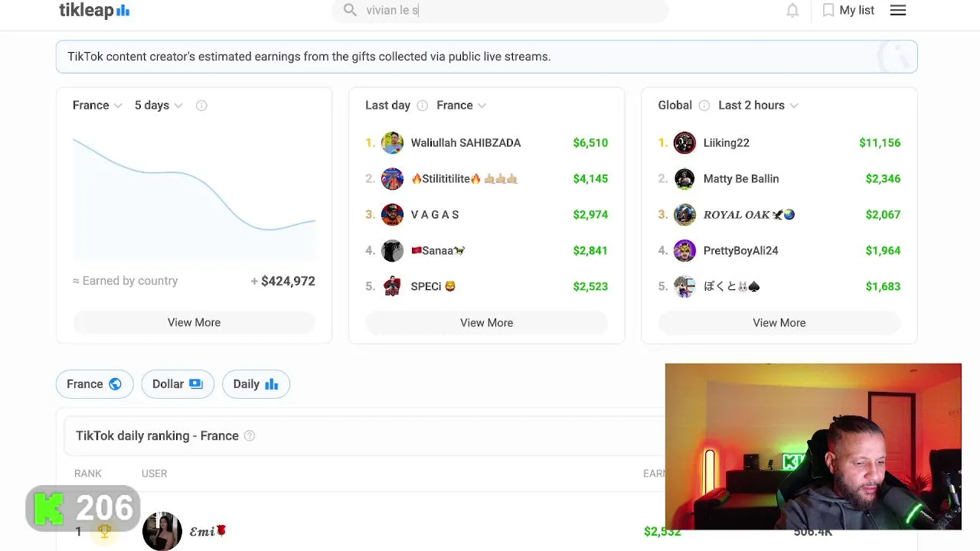Viewport: 980px width, 551px height.
Task: Open SPECi profile avatar
Action: (392, 287)
